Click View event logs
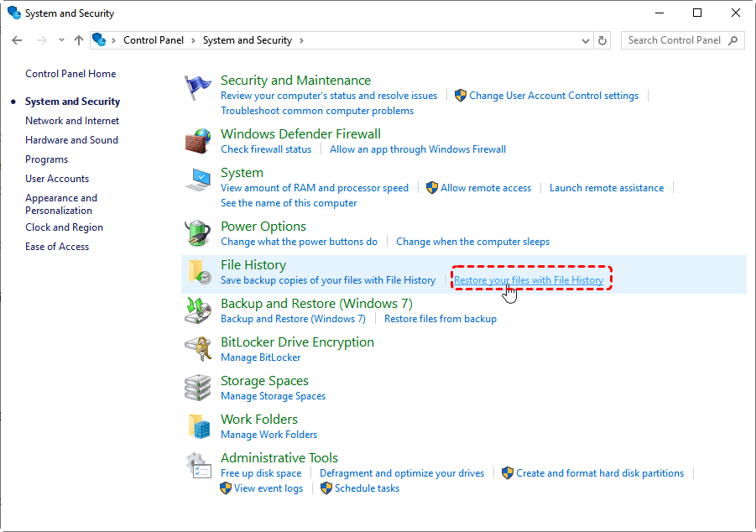 point(268,488)
